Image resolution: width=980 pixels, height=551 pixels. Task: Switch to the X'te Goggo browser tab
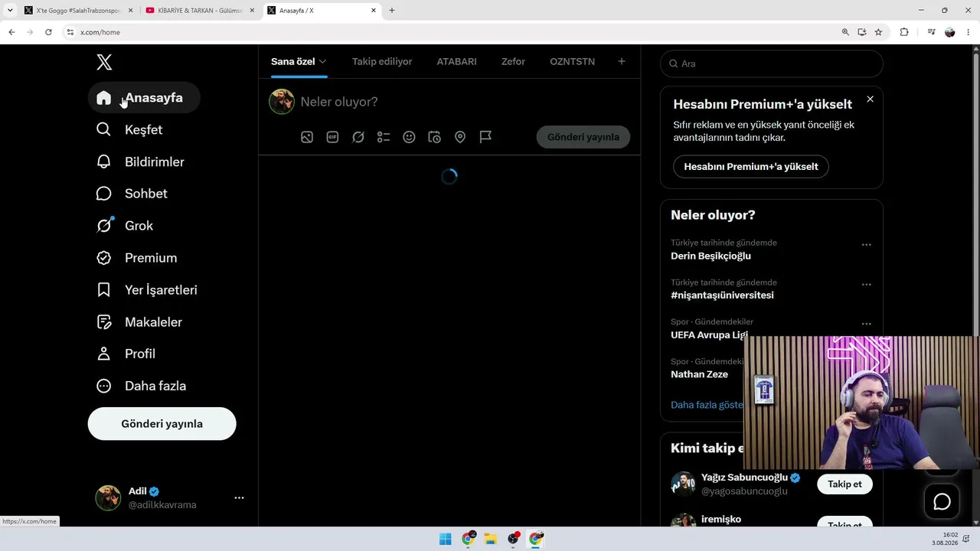coord(77,11)
